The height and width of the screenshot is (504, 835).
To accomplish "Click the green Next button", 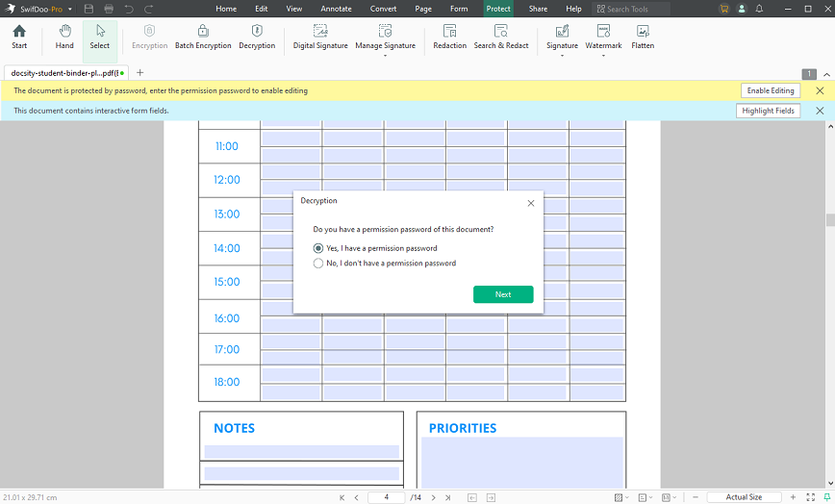I will (503, 294).
